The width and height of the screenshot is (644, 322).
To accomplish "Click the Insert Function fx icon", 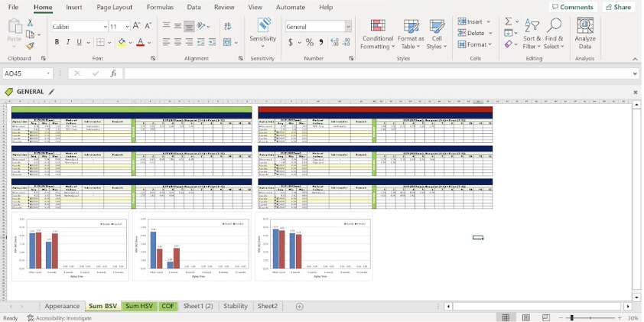I will pos(114,73).
